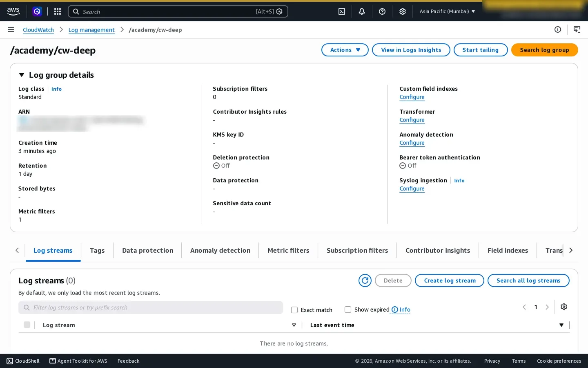588x368 pixels.
Task: Open the info panel icon near breadcrumb
Action: point(558,29)
